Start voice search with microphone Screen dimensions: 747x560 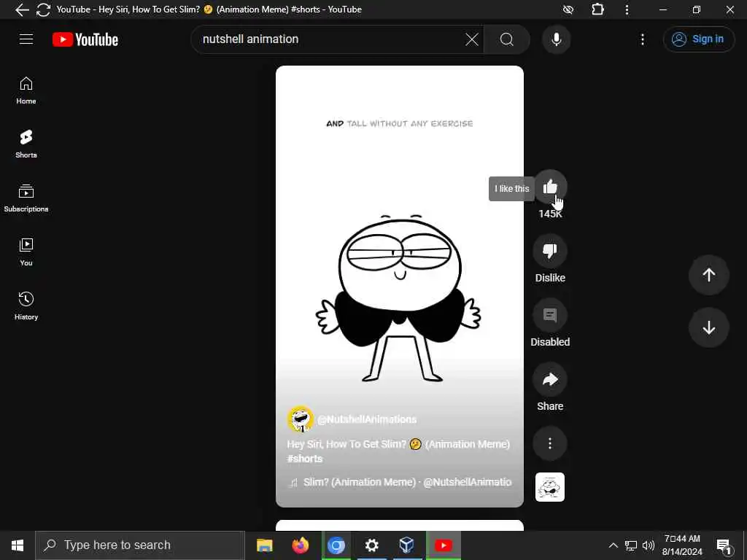[x=556, y=39]
